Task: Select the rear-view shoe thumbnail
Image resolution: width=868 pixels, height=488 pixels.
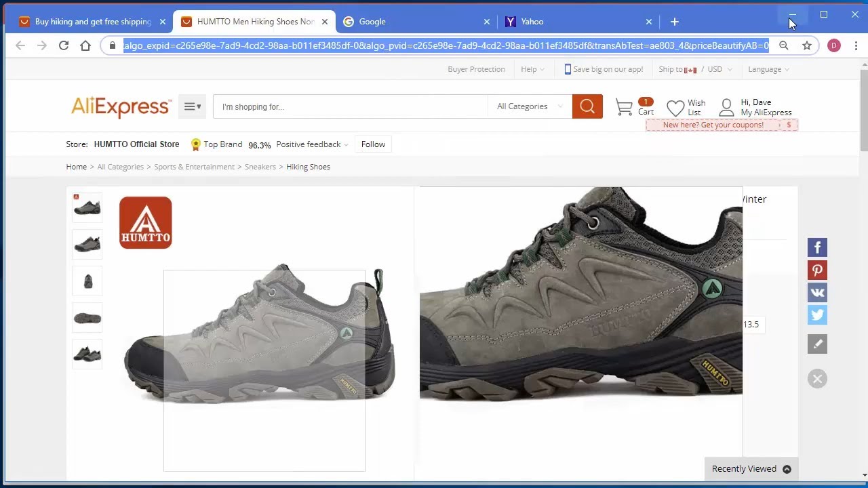Action: (87, 281)
